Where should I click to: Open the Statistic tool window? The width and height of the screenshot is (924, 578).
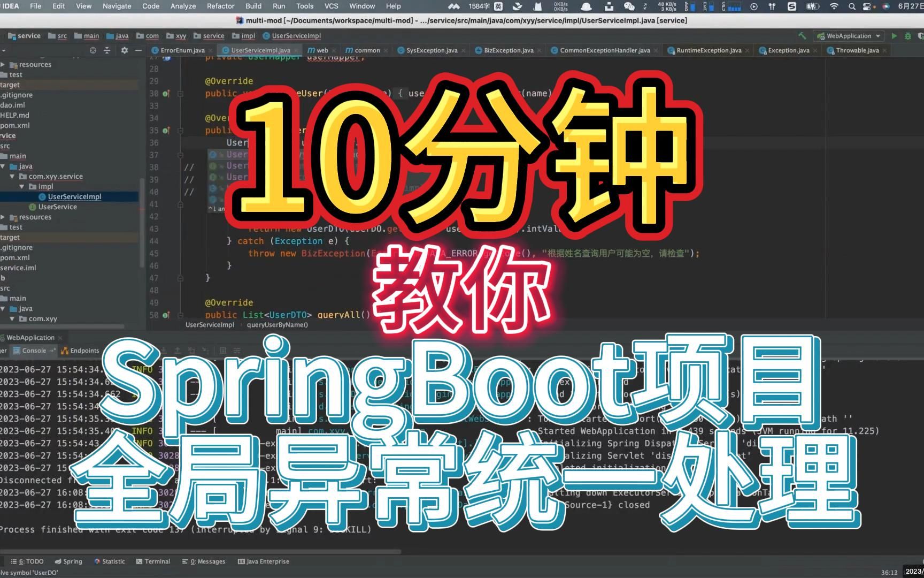click(x=109, y=561)
